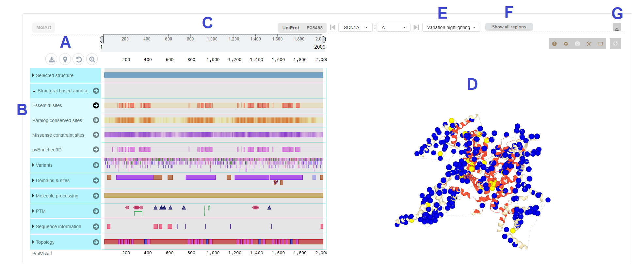Open the 3D viewer settings gear
Viewport: 644px width, 279px height.
coord(566,44)
